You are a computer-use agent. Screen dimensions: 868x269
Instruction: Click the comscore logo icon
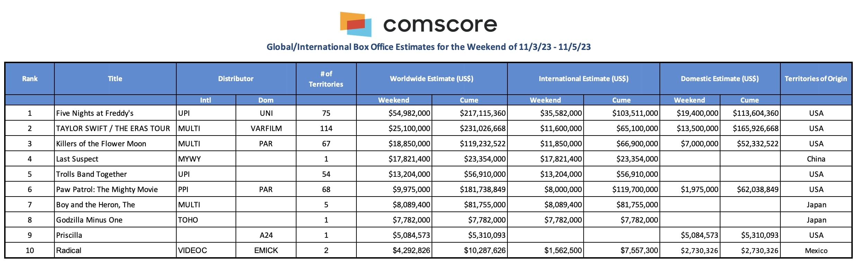pyautogui.click(x=356, y=24)
